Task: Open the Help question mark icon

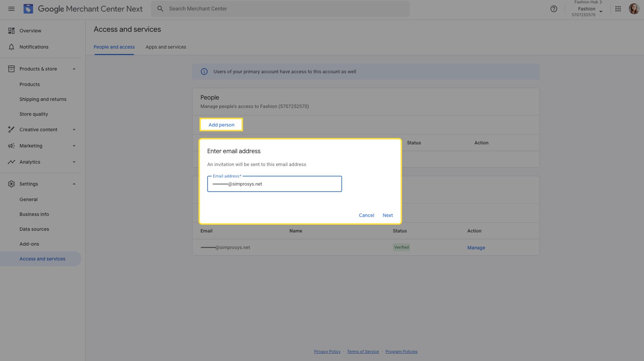Action: (554, 9)
